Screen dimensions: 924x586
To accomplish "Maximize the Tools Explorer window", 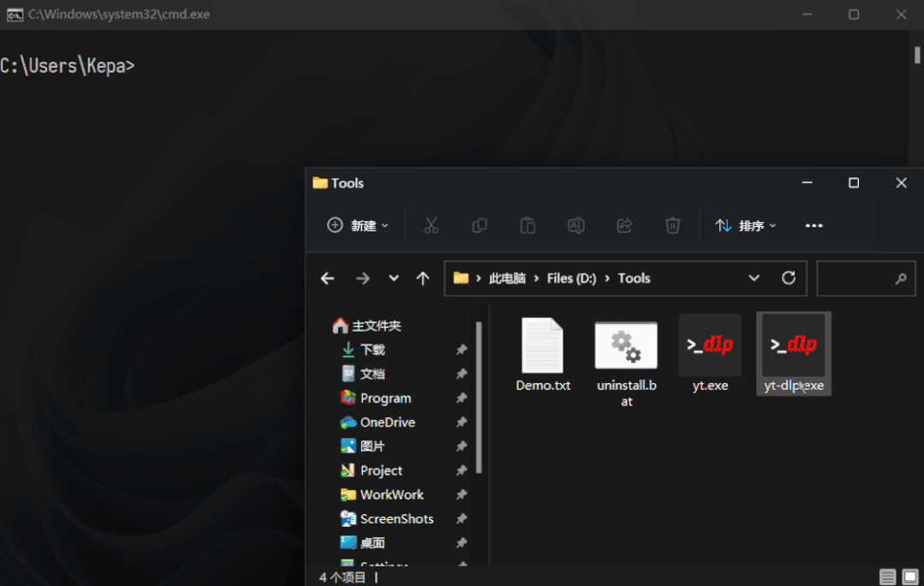I will 853,182.
